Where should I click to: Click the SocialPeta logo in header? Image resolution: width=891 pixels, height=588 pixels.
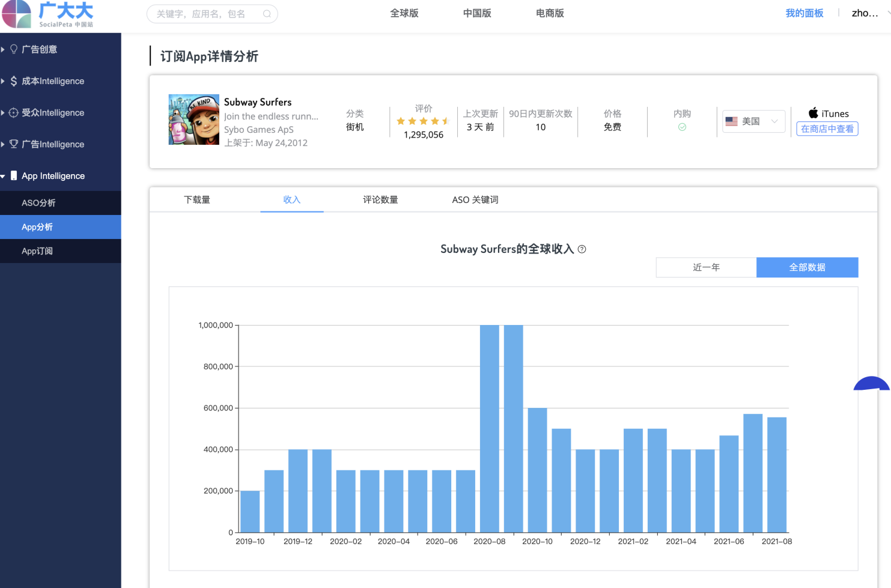click(48, 14)
